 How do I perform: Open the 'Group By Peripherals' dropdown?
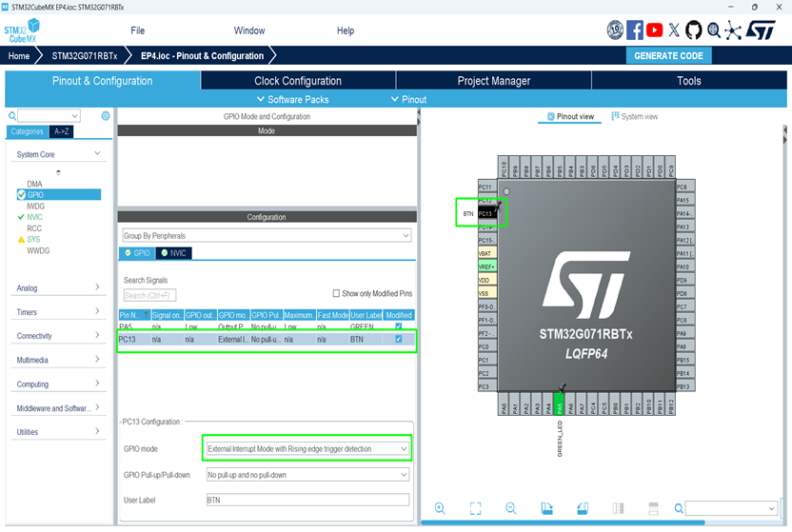click(267, 235)
